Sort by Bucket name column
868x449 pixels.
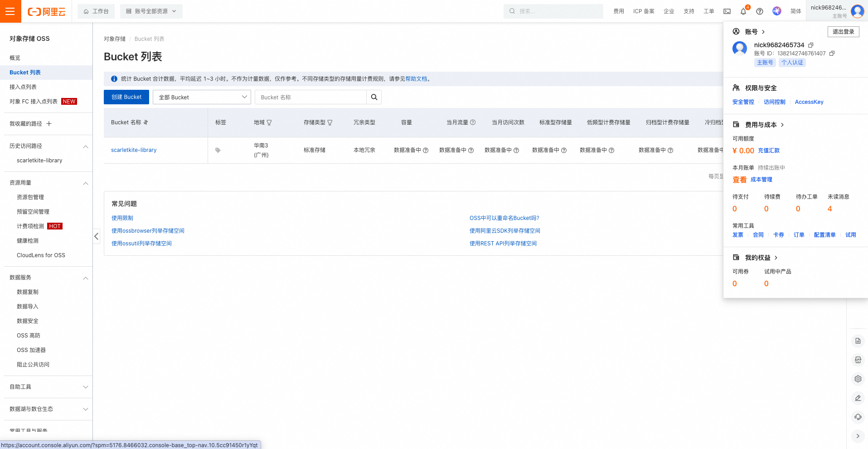[146, 122]
